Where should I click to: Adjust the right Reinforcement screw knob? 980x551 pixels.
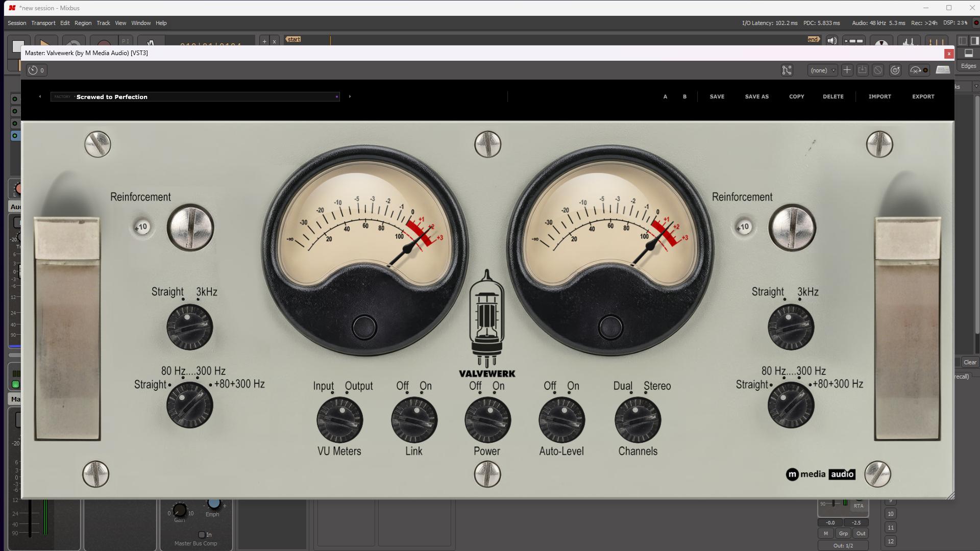click(x=792, y=228)
